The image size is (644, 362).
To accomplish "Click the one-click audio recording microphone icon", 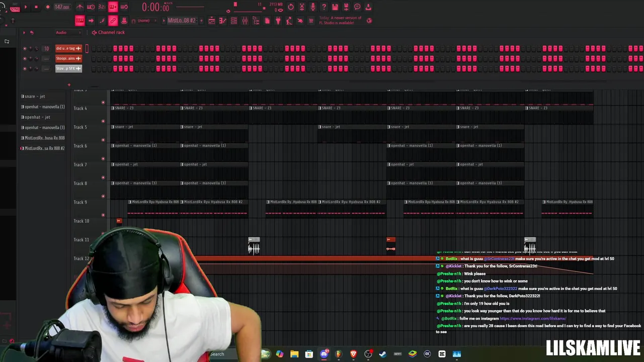I will 313,7.
